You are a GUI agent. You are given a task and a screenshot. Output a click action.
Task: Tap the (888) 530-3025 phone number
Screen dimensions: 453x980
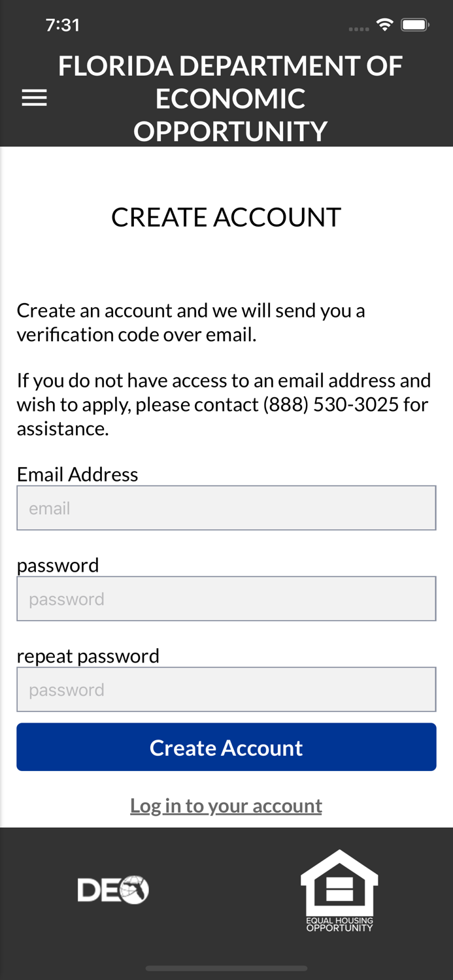[x=331, y=404]
